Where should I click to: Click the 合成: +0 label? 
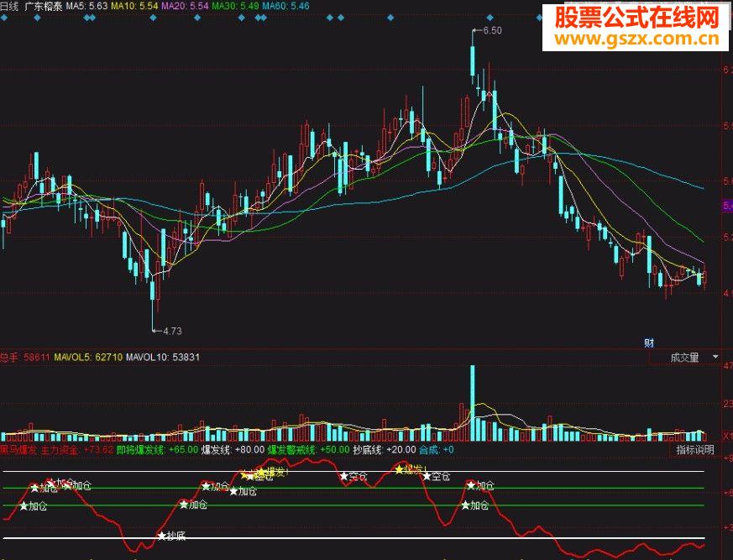click(437, 450)
